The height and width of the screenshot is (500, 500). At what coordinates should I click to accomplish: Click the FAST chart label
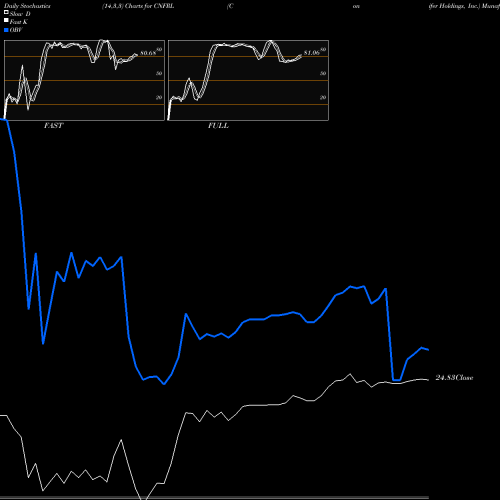coord(53,126)
